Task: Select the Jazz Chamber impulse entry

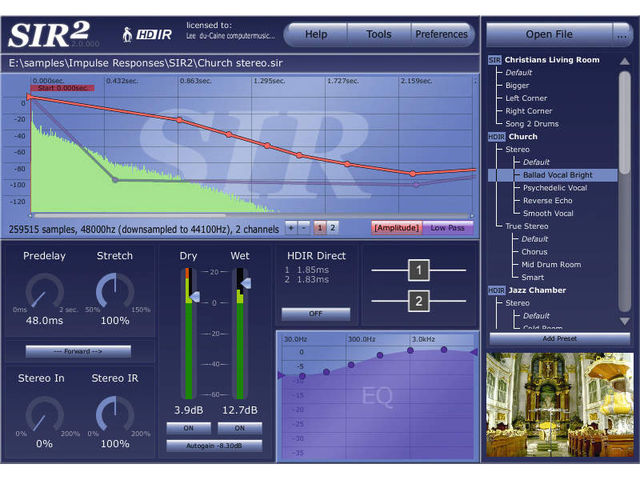Action: pyautogui.click(x=537, y=290)
